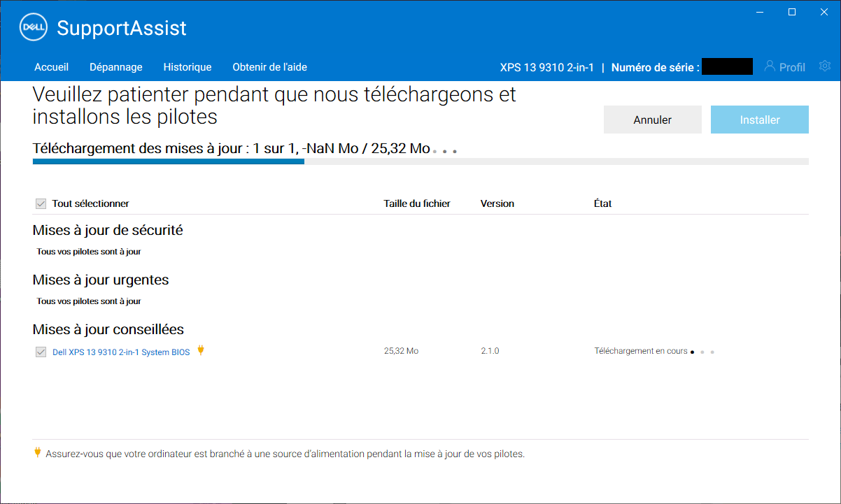
Task: Uncheck the Dell XPS 13 BIOS checkbox
Action: (41, 352)
